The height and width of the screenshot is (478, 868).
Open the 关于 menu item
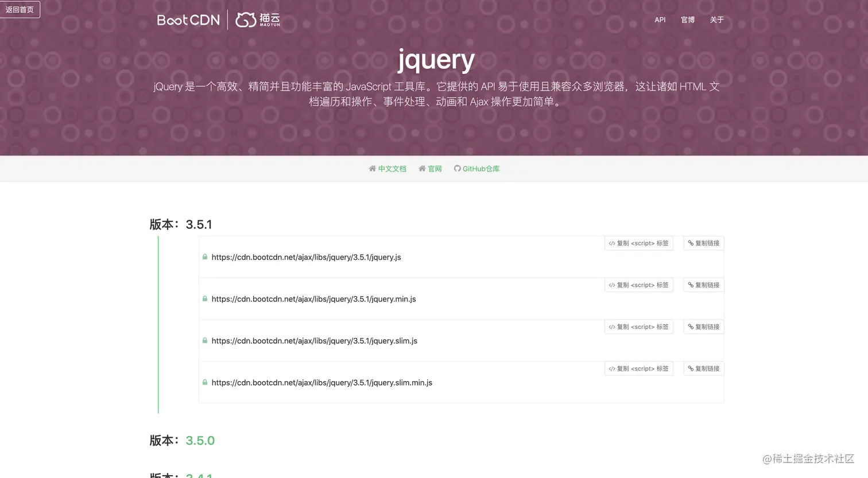pos(716,20)
